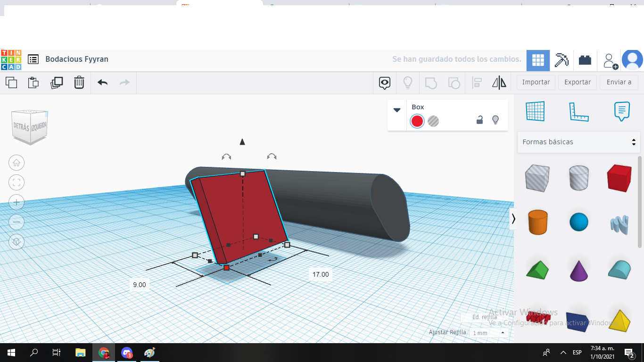The height and width of the screenshot is (362, 644).
Task: Select the Notes tool
Action: 622,112
